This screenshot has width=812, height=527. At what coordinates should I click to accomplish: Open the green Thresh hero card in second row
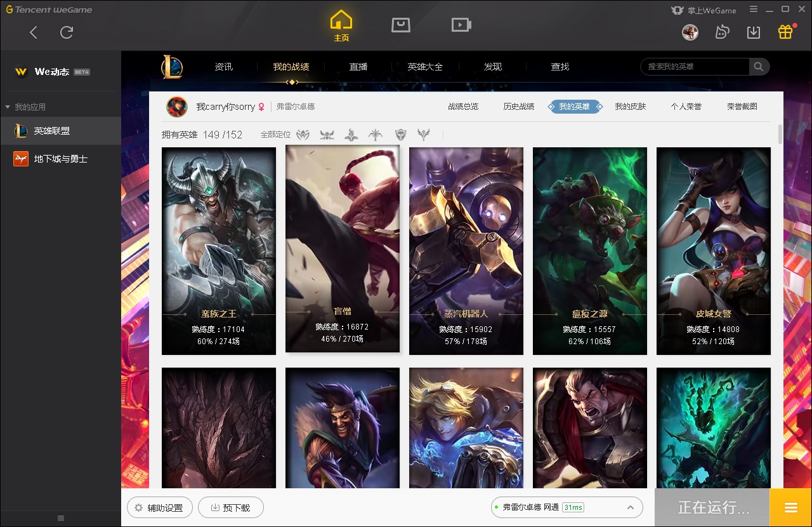click(714, 428)
